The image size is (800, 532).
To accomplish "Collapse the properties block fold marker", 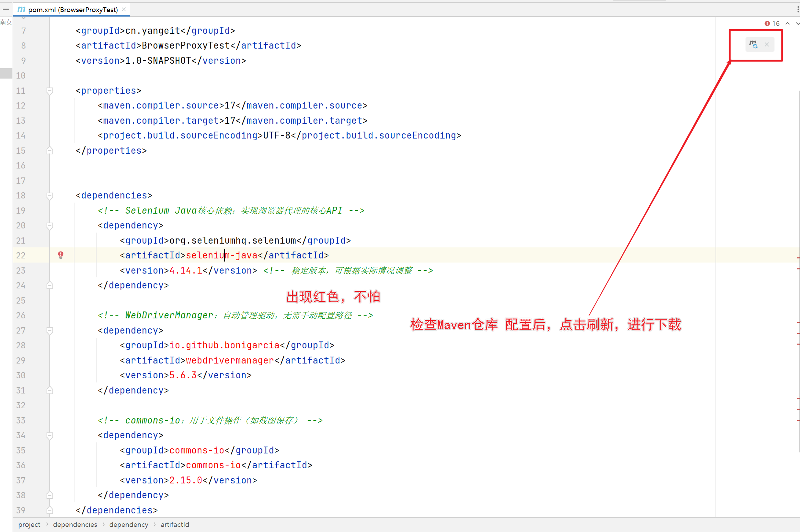I will 50,91.
